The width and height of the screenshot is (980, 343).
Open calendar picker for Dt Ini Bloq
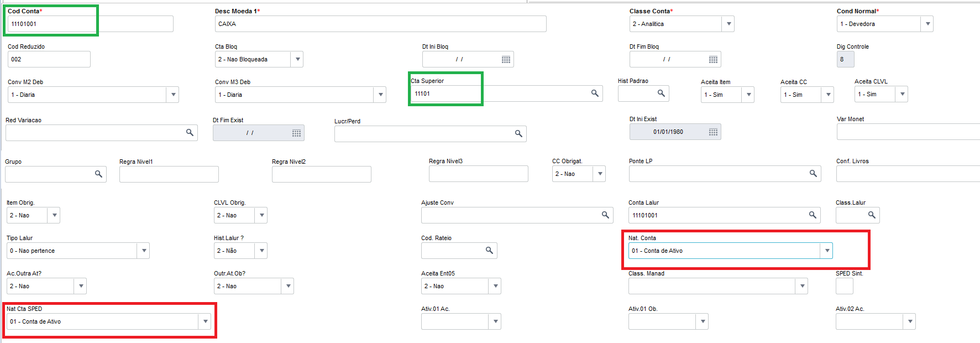(506, 59)
